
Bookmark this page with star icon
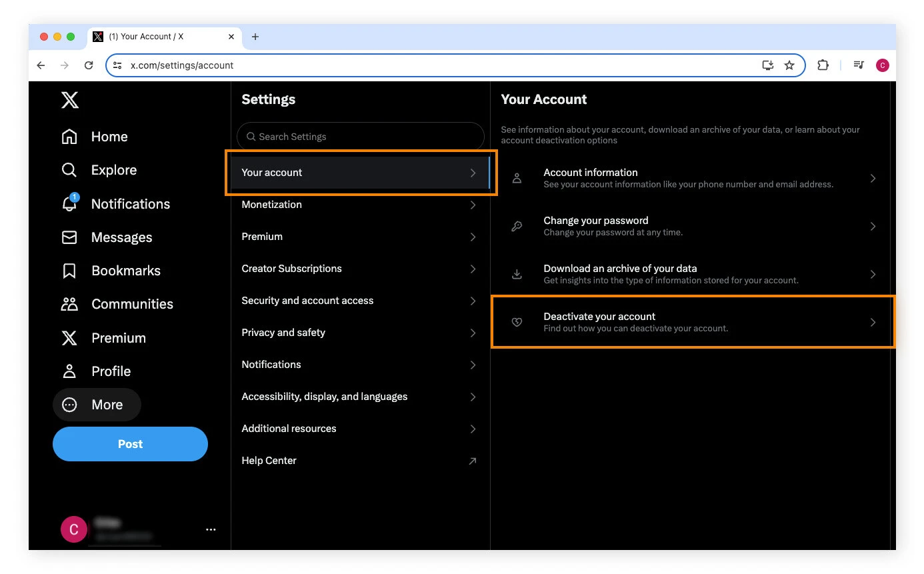click(x=789, y=65)
